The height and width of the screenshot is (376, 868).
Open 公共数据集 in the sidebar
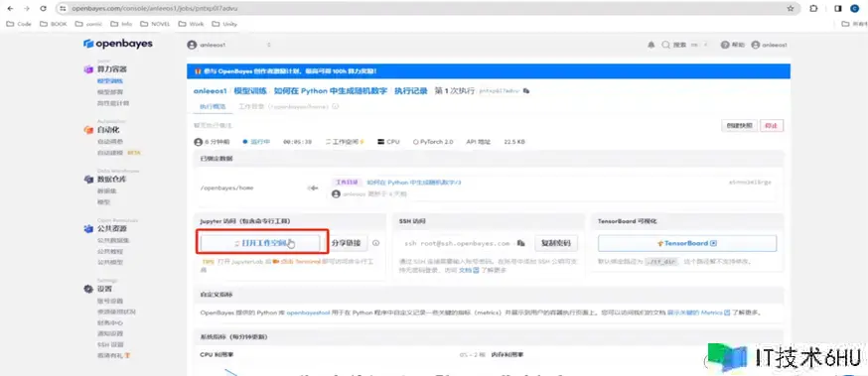(113, 240)
